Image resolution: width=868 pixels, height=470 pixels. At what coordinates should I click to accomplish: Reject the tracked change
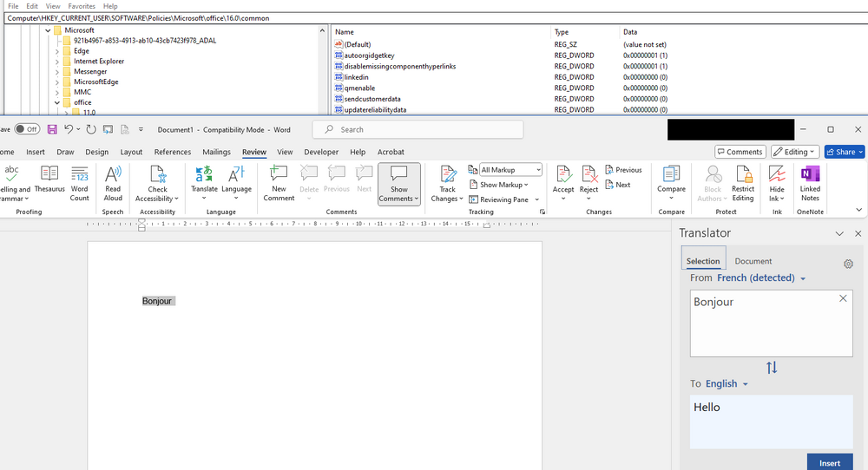[589, 184]
